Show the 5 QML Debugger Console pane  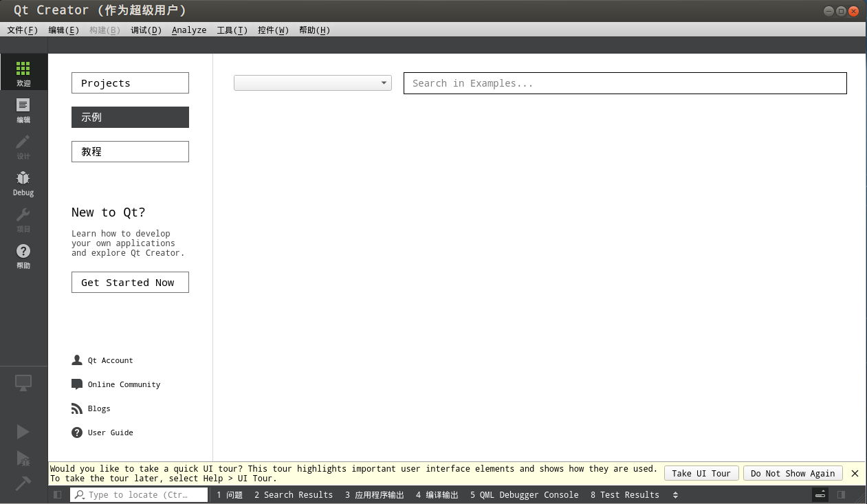525,495
